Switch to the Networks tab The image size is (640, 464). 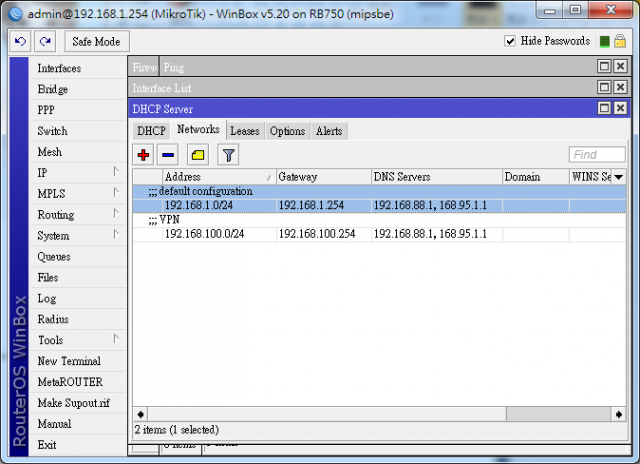[198, 129]
